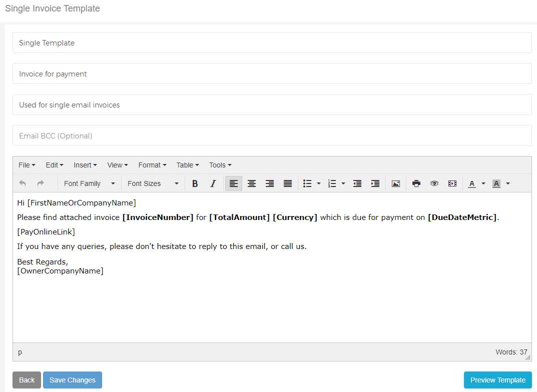537x392 pixels.
Task: Print the template content
Action: (x=416, y=183)
